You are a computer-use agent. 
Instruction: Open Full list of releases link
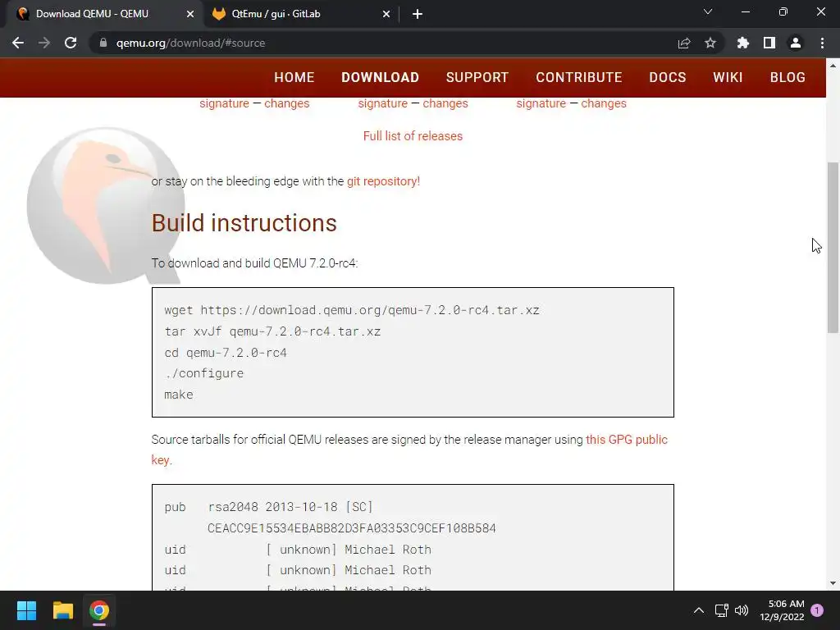click(x=413, y=136)
